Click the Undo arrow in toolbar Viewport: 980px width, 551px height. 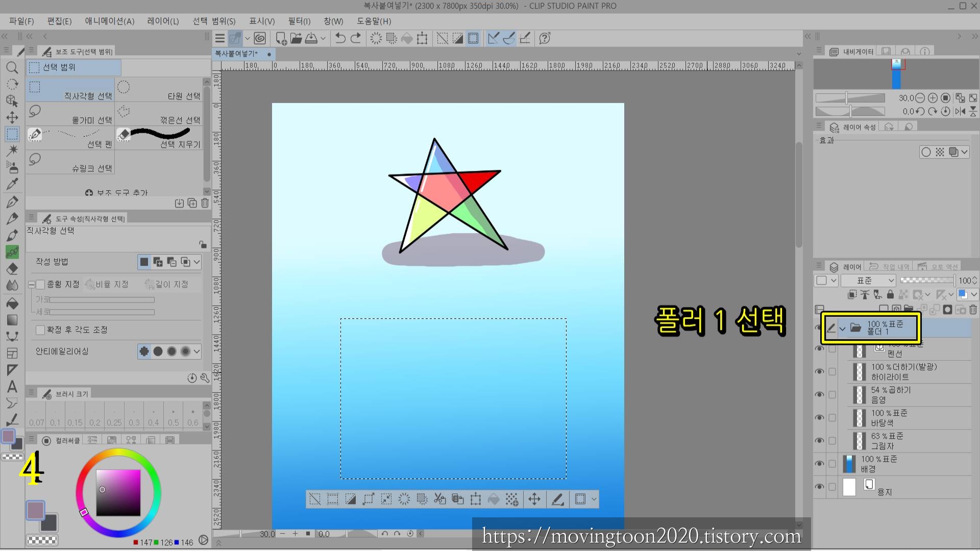click(x=340, y=38)
